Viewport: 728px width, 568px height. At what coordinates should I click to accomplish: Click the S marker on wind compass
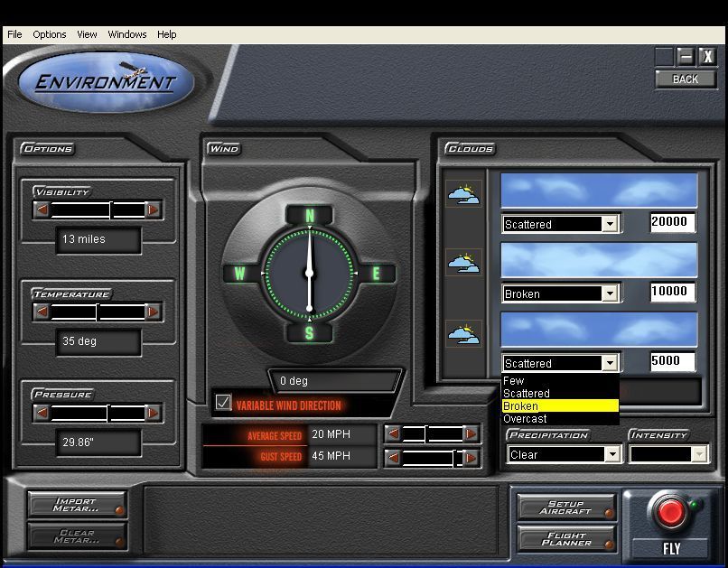310,333
